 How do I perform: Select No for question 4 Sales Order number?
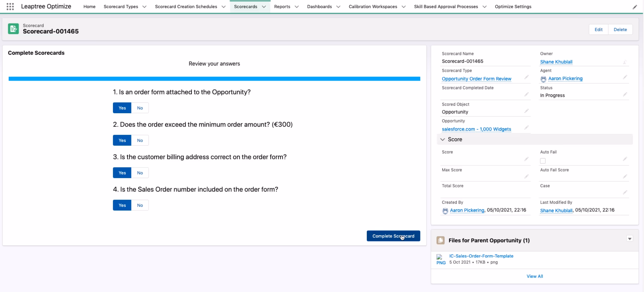click(140, 205)
